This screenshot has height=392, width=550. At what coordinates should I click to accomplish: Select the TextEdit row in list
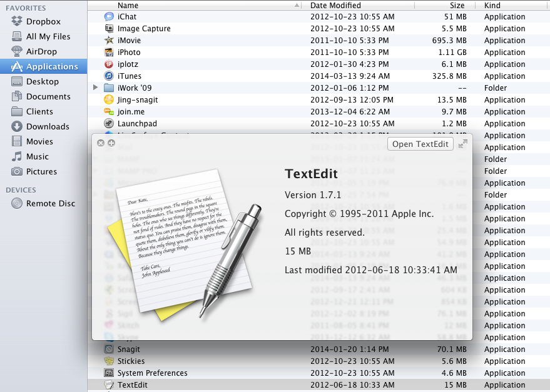coord(250,385)
